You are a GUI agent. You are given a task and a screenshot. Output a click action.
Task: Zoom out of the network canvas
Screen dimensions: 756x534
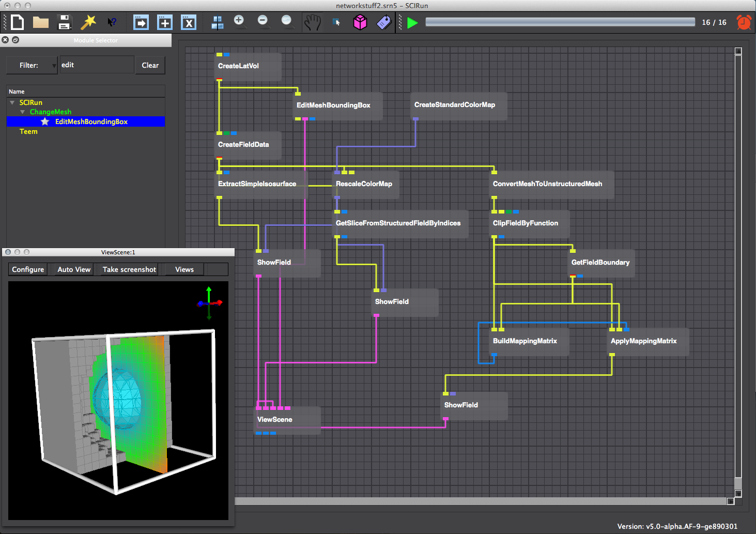point(264,21)
